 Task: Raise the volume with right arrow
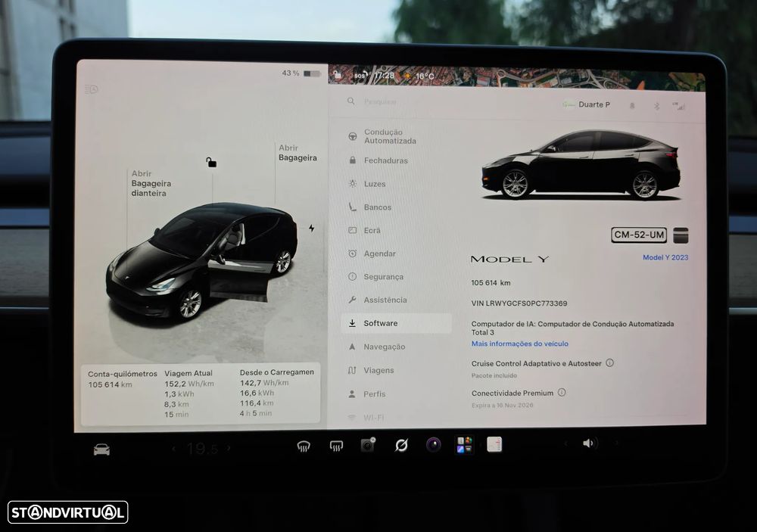point(616,443)
